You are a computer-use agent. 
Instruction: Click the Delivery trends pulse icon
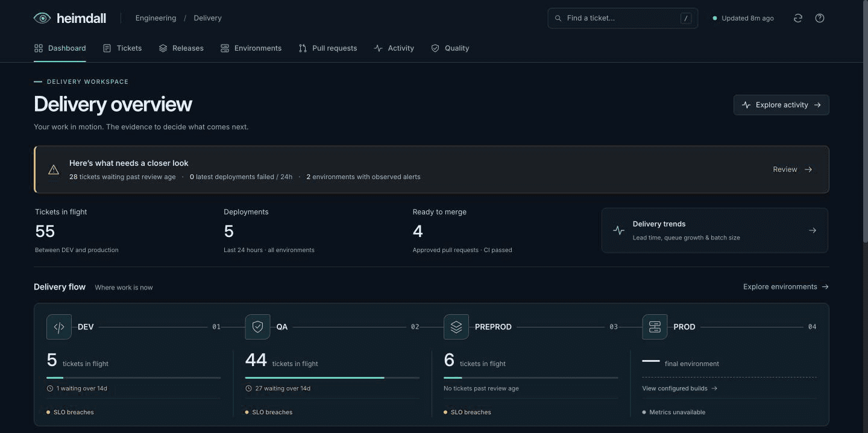[x=618, y=230]
